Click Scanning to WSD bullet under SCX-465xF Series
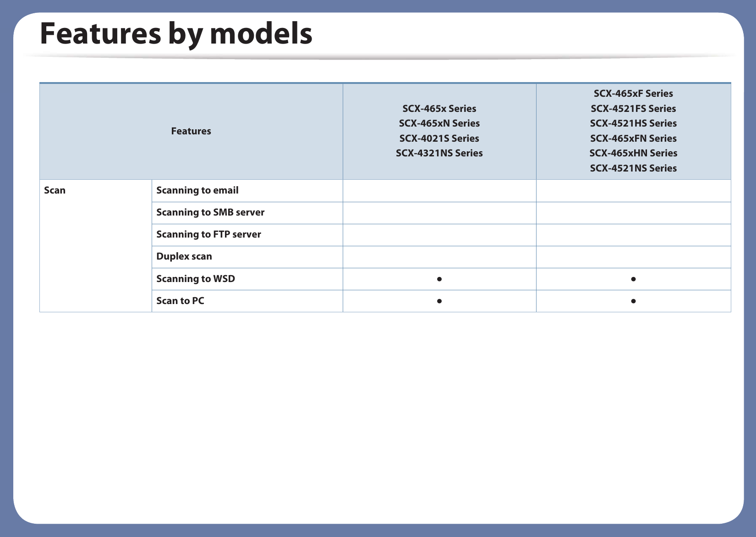 633,279
